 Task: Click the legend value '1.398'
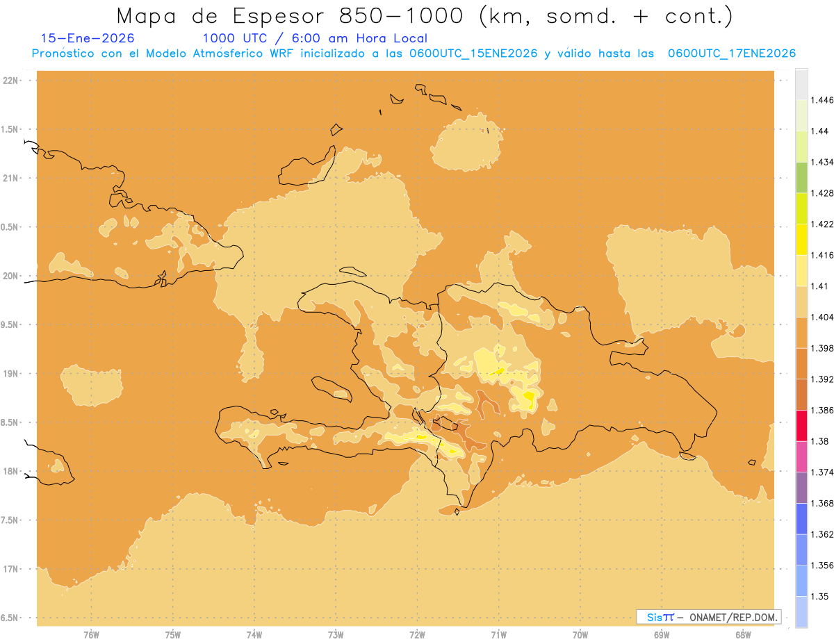click(x=822, y=348)
